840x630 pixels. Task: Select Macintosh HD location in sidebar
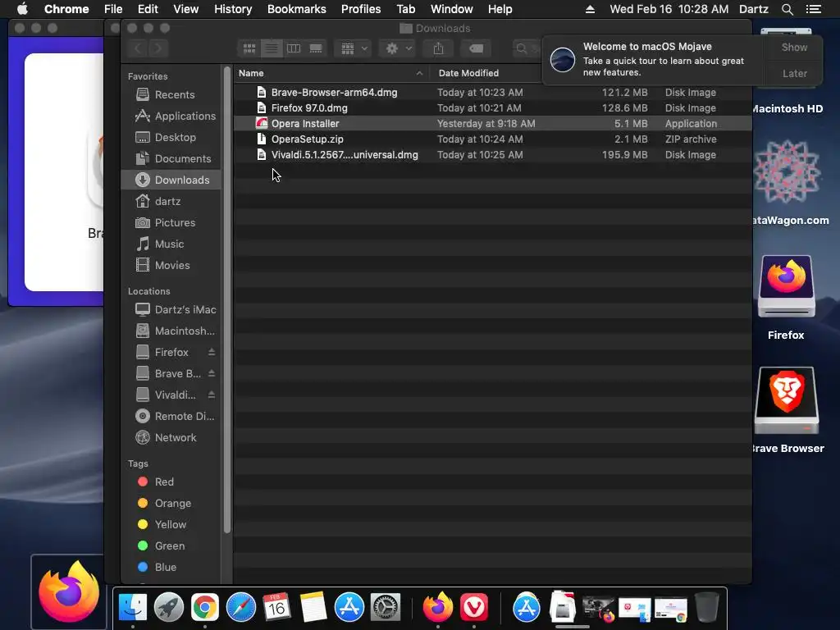(171, 331)
